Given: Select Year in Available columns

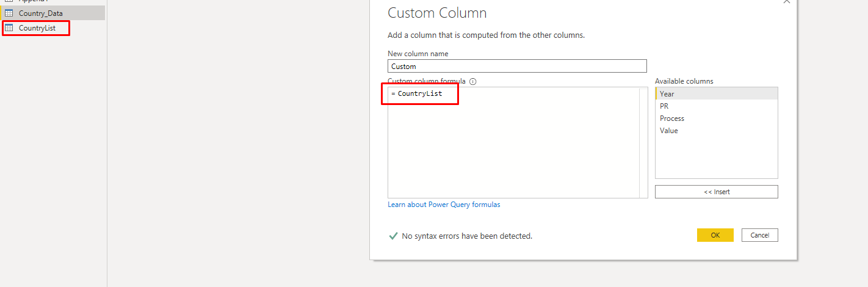Looking at the screenshot, I should point(716,93).
